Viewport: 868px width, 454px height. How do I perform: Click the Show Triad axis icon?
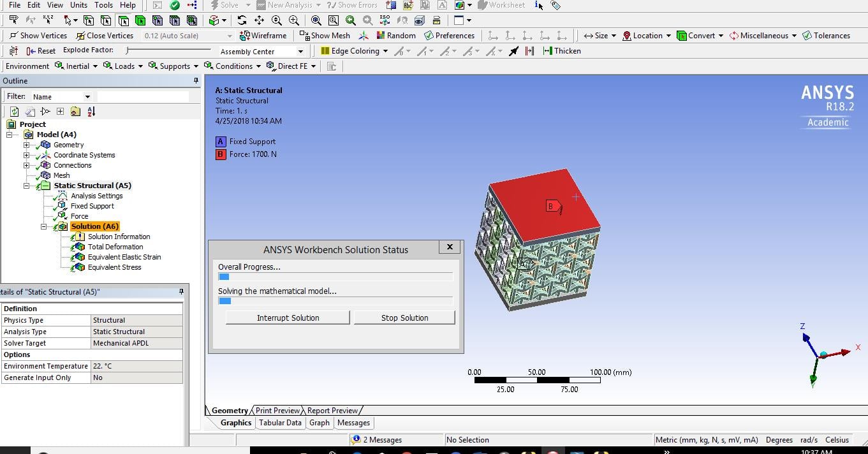click(364, 36)
